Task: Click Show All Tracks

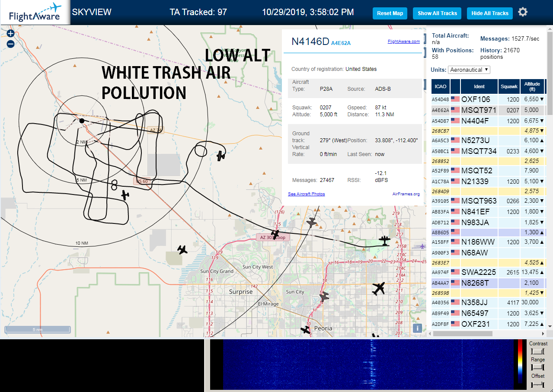Action: coord(437,13)
